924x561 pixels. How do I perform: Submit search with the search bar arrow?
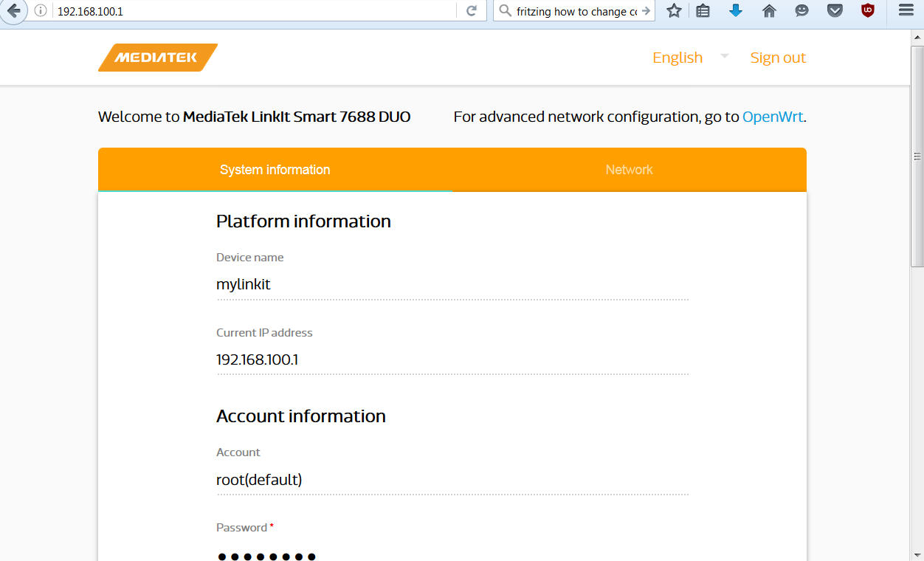pyautogui.click(x=646, y=11)
